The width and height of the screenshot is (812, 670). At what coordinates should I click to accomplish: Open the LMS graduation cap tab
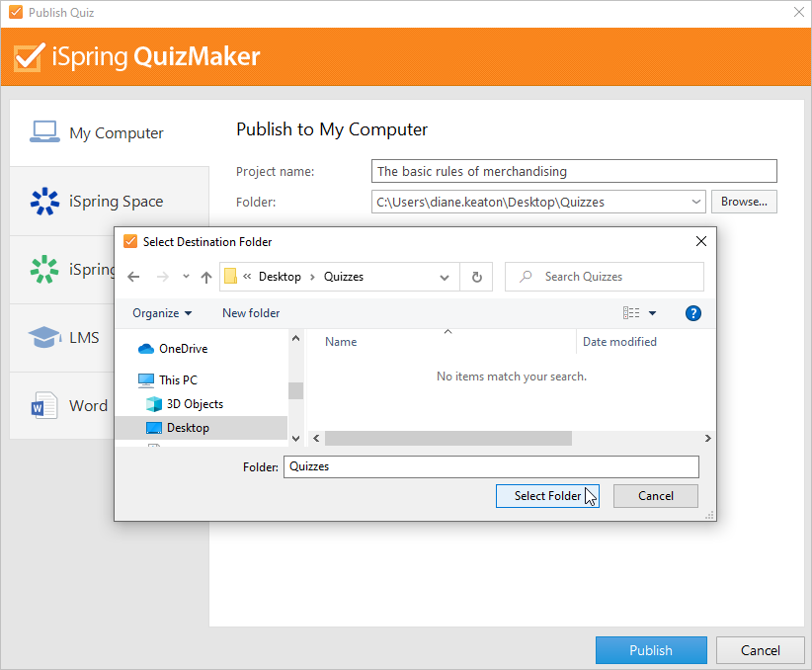44,338
